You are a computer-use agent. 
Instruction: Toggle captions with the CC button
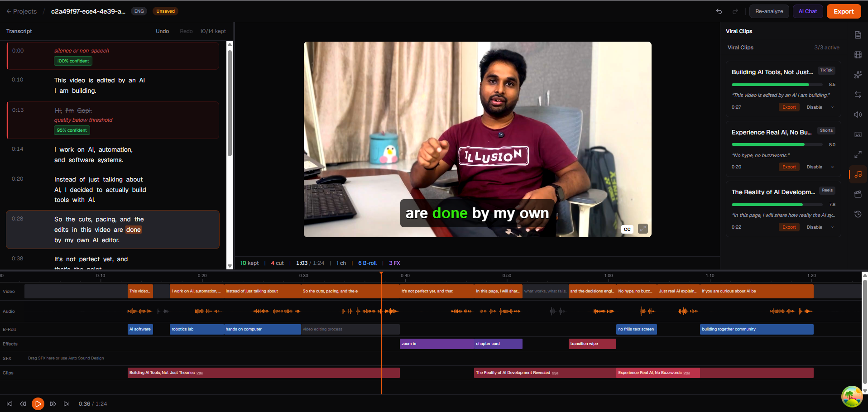(x=627, y=229)
